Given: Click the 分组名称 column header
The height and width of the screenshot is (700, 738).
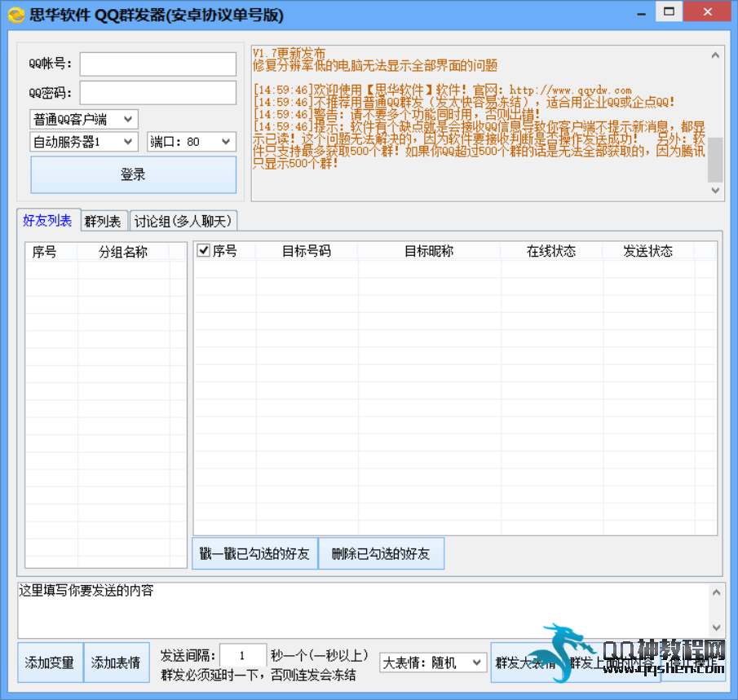Looking at the screenshot, I should coord(123,252).
